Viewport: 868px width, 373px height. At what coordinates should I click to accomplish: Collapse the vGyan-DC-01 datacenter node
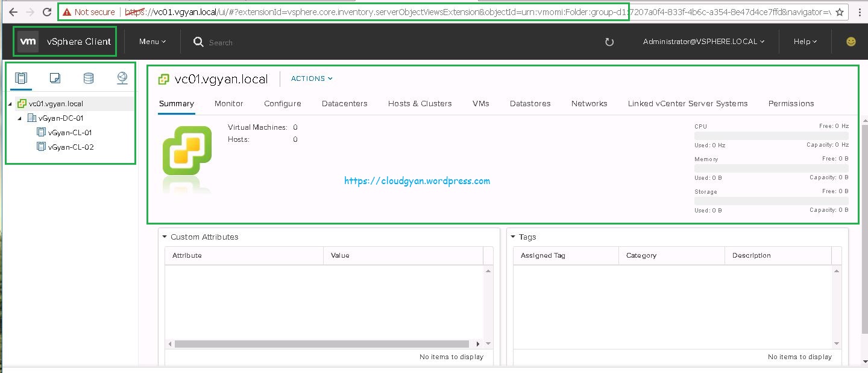coord(20,118)
